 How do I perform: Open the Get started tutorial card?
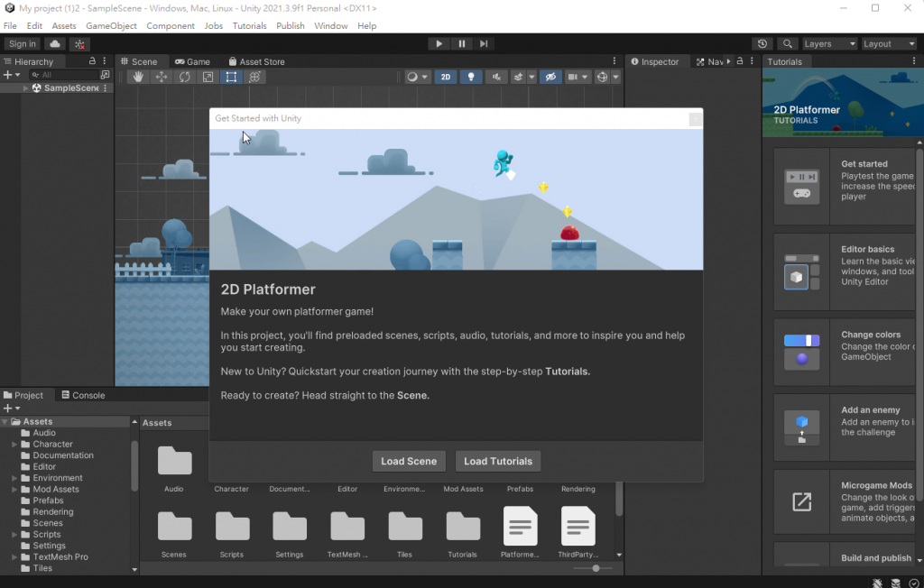tap(844, 186)
